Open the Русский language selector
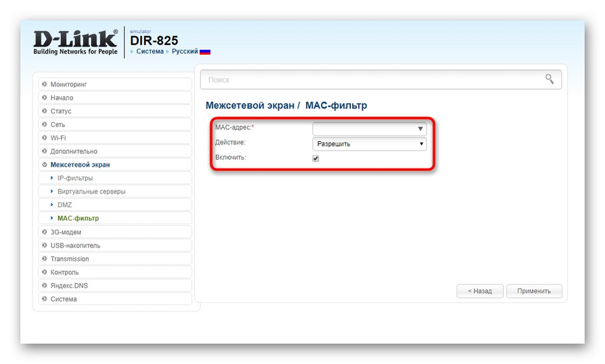The height and width of the screenshot is (364, 605). (185, 52)
